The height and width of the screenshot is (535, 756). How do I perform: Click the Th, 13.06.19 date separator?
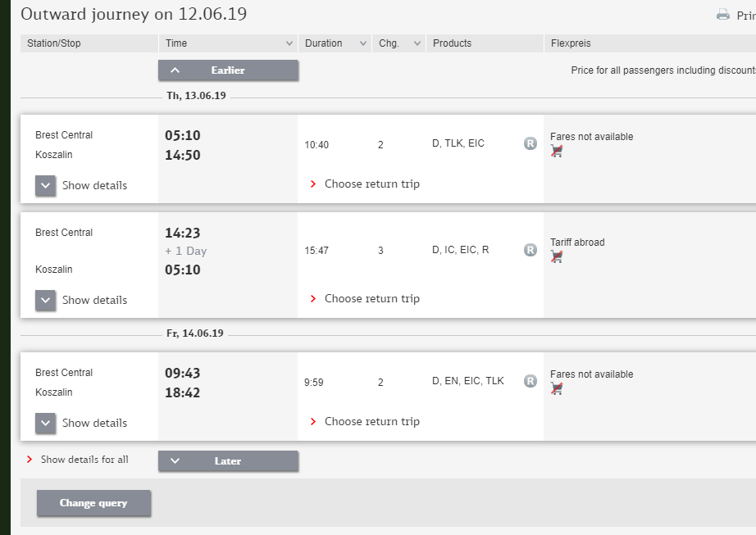pos(196,95)
